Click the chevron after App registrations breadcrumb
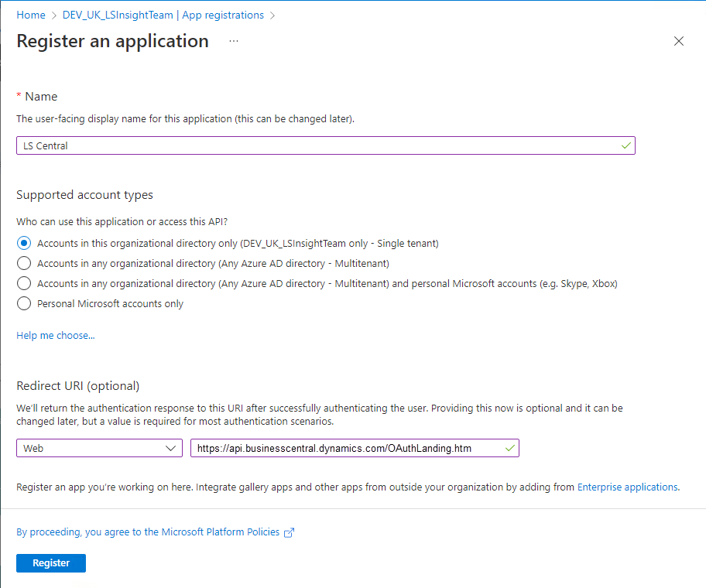The width and height of the screenshot is (706, 588). (272, 15)
